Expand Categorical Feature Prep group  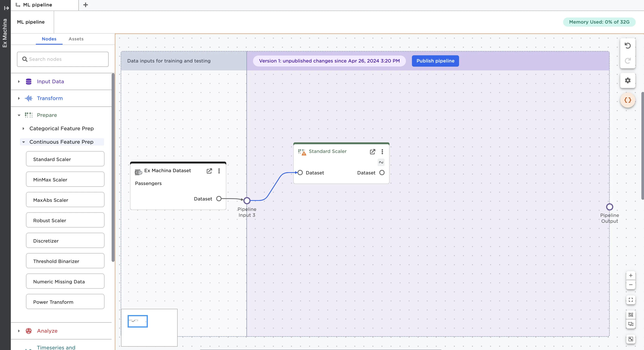(24, 128)
